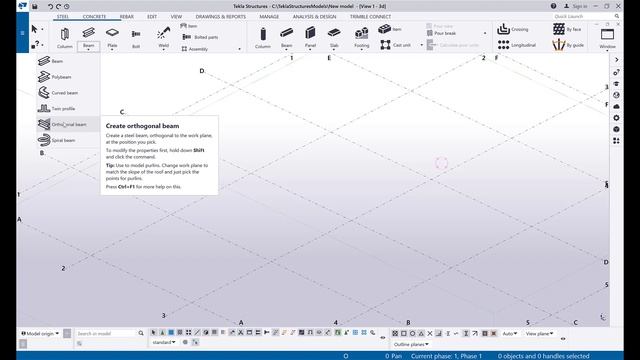The height and width of the screenshot is (360, 640).
Task: Expand the Pour break section arrow
Action: (x=485, y=33)
